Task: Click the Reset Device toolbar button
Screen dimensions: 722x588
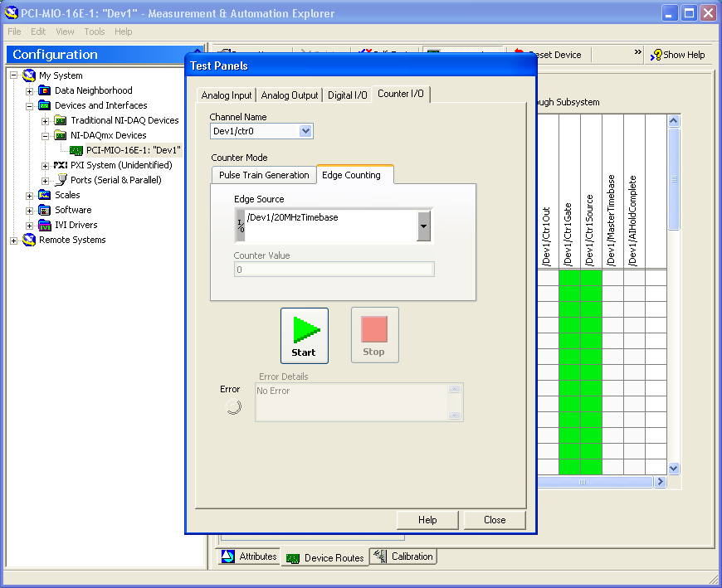Action: click(548, 55)
